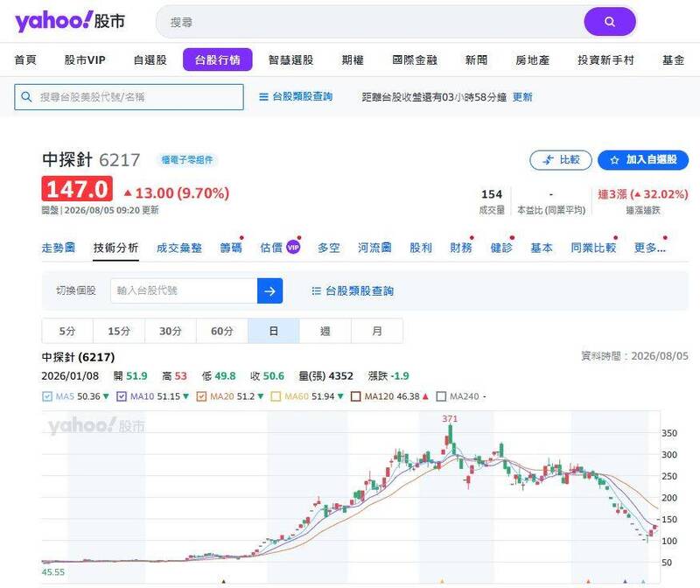Screen dimensions: 700x588
Task: Enable the MA120 checkbox
Action: tap(355, 396)
